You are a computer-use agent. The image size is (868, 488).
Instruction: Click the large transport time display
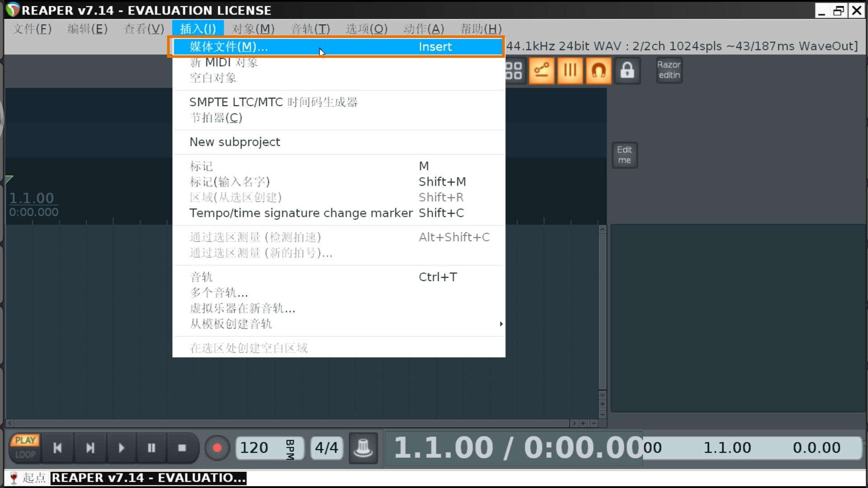(514, 448)
